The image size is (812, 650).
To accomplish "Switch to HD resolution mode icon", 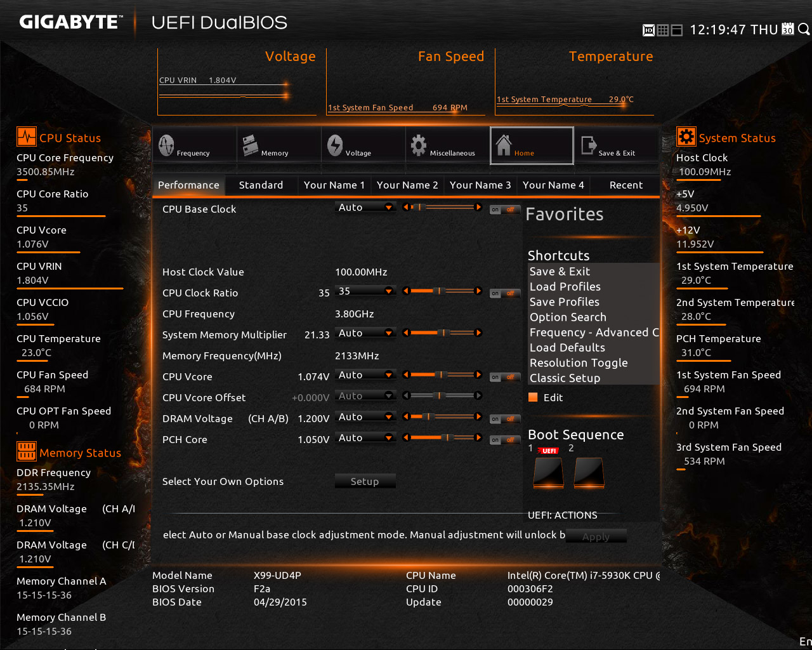I will click(648, 30).
